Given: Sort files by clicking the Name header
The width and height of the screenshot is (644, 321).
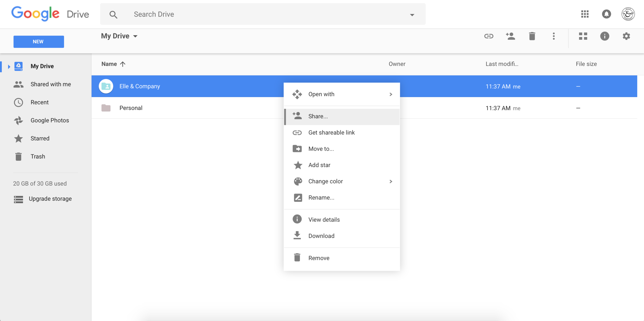Looking at the screenshot, I should pyautogui.click(x=109, y=64).
